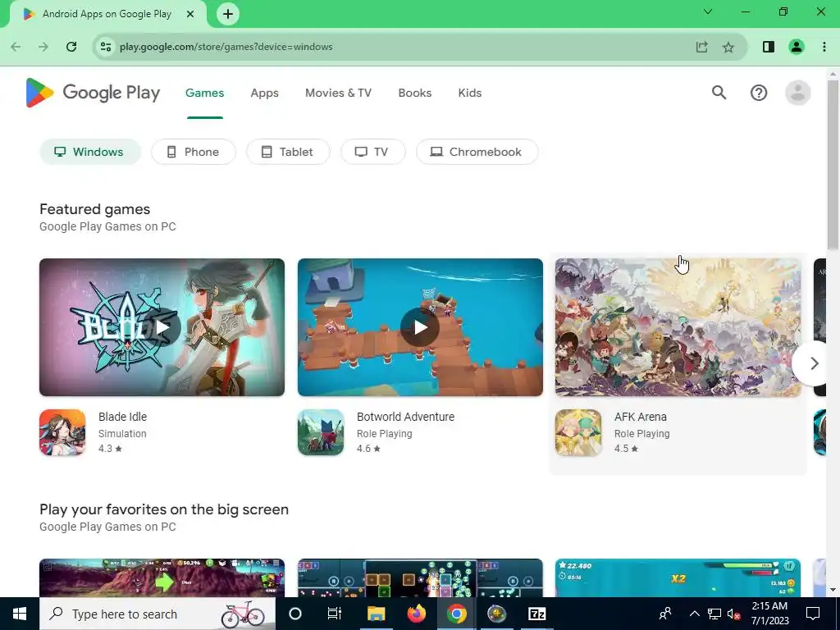Click the muted volume icon in the system tray
This screenshot has width=840, height=630.
[x=733, y=614]
